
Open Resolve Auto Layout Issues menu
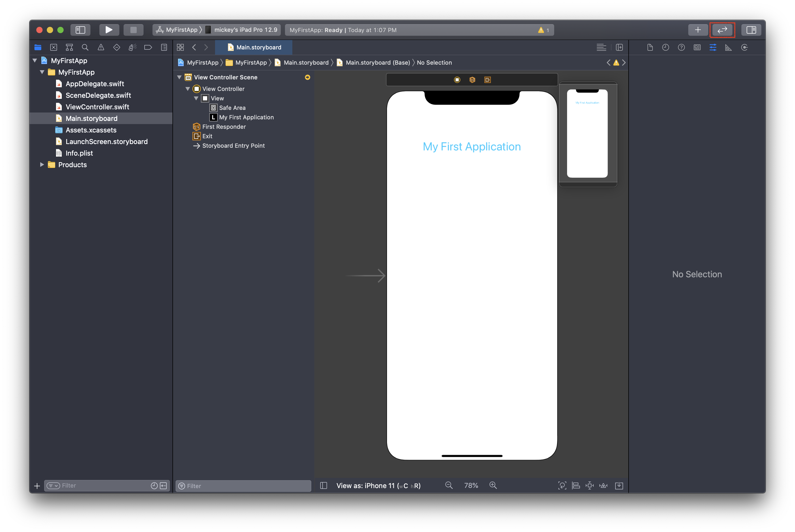point(603,485)
